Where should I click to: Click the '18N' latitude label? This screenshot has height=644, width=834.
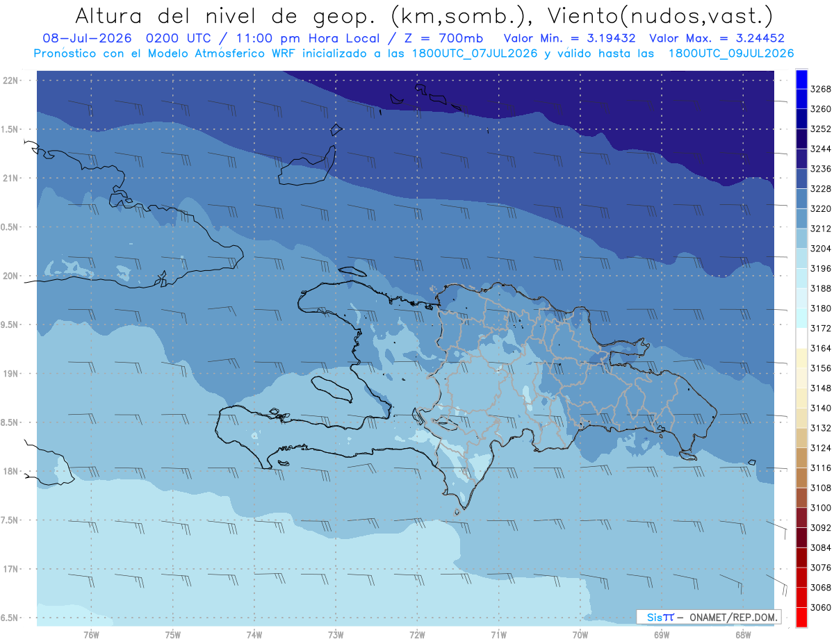pos(10,471)
